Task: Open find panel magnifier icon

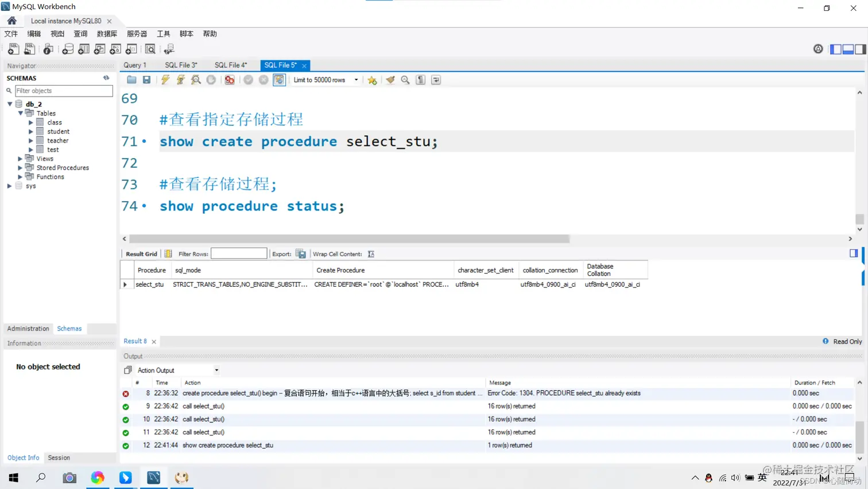Action: [x=405, y=80]
